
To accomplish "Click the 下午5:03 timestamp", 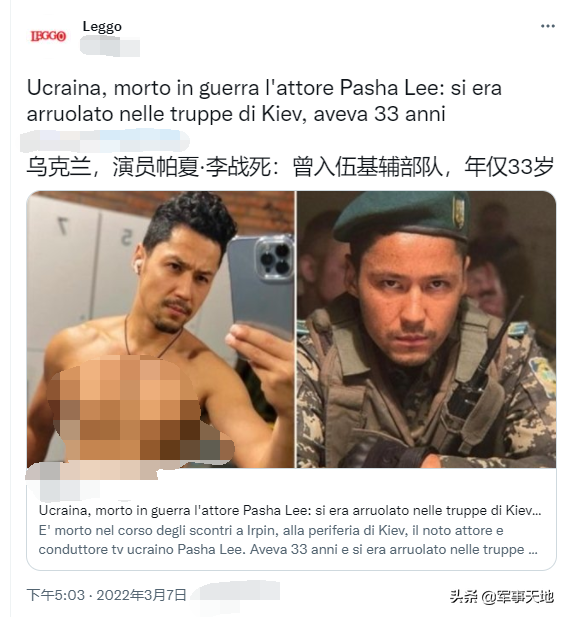I will (x=55, y=595).
